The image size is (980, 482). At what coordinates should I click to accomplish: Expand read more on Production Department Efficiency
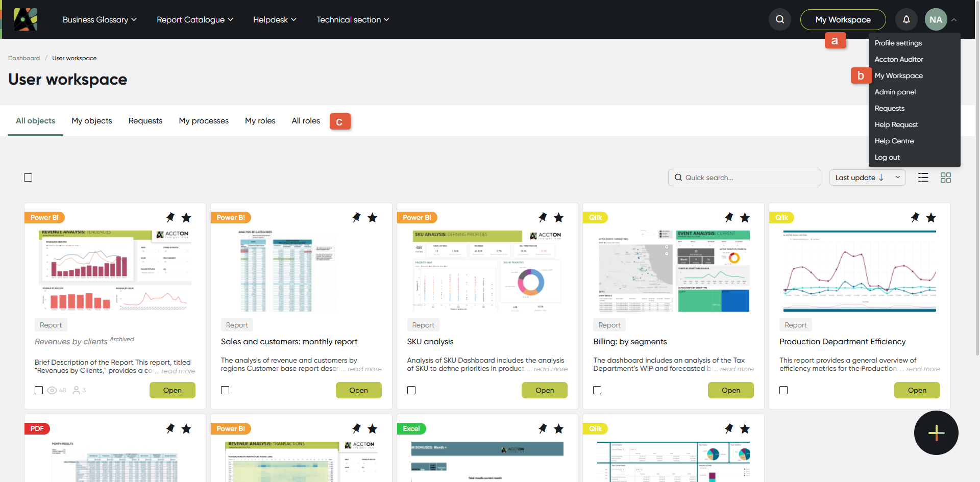click(x=923, y=369)
